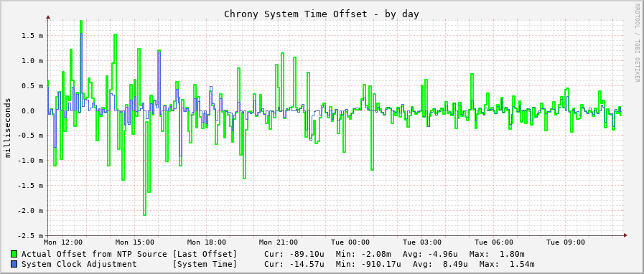Click the "Max: 1.80m" value
The height and width of the screenshot is (274, 644).
[497, 255]
